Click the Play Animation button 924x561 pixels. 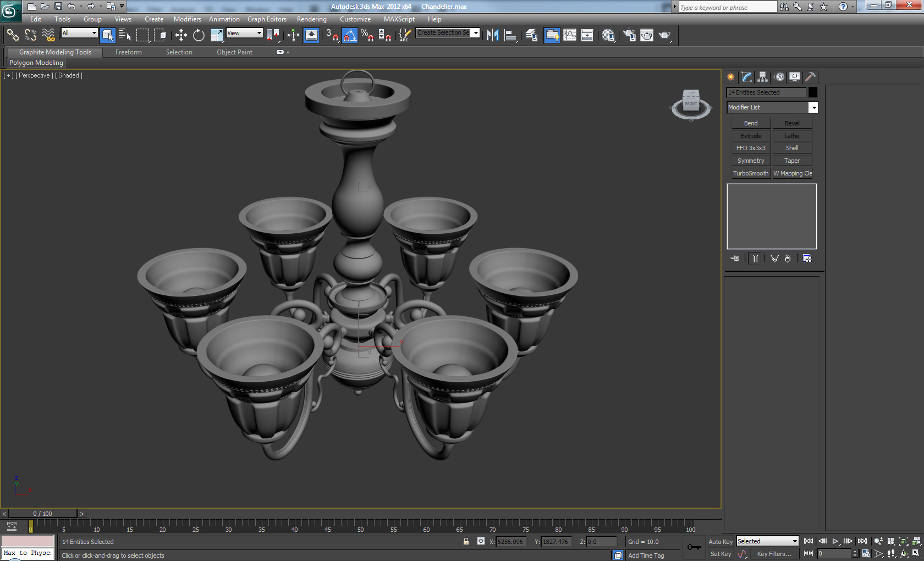click(835, 542)
